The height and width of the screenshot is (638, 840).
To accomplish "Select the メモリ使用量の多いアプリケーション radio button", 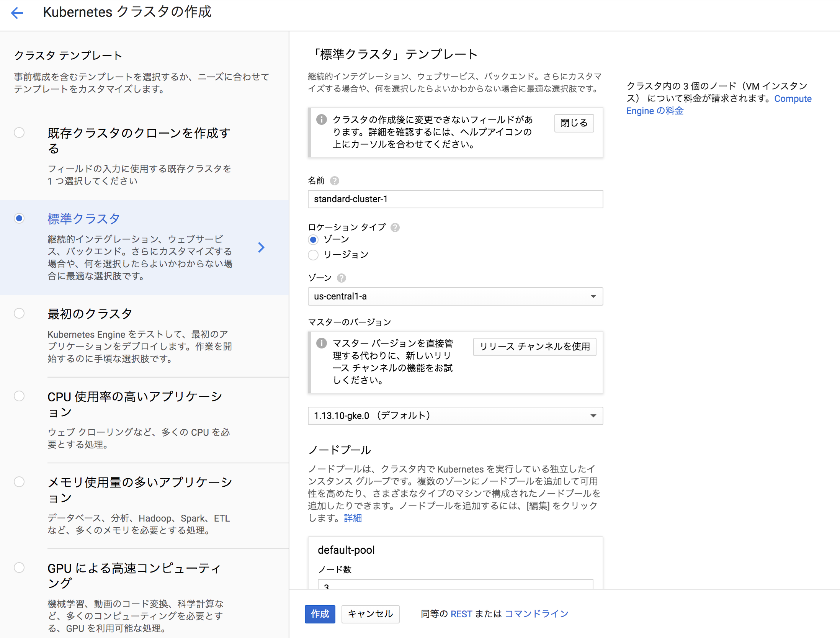I will pyautogui.click(x=19, y=482).
